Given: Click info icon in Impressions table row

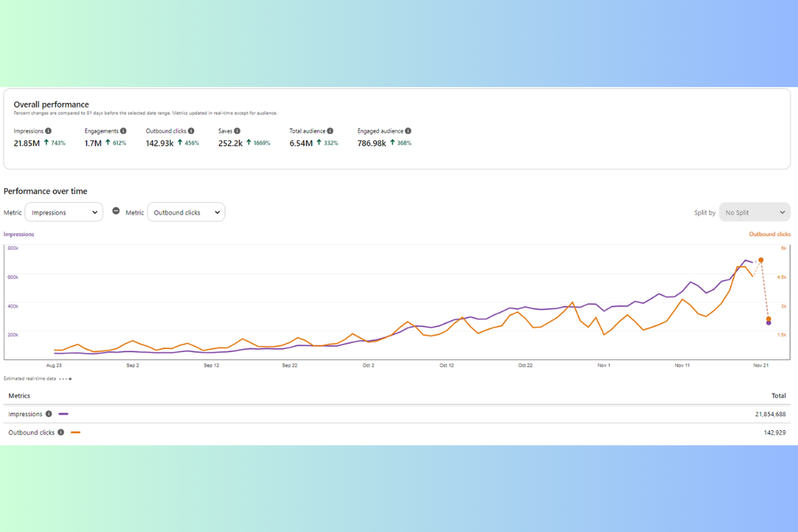Looking at the screenshot, I should tap(49, 414).
